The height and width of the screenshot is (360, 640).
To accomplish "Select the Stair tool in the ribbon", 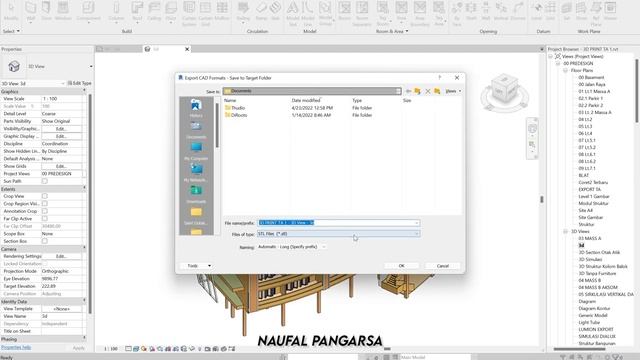I will [x=276, y=11].
